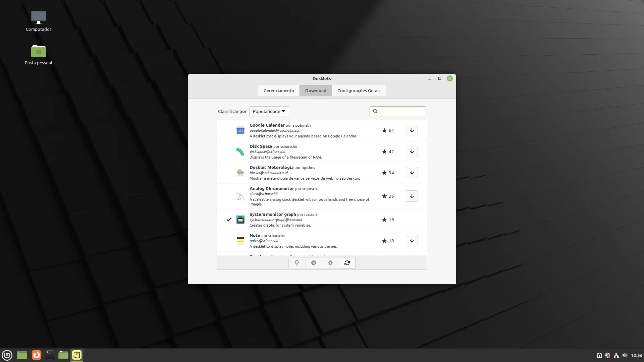The width and height of the screenshot is (644, 362).
Task: Select the Disk Space title text
Action: click(261, 146)
